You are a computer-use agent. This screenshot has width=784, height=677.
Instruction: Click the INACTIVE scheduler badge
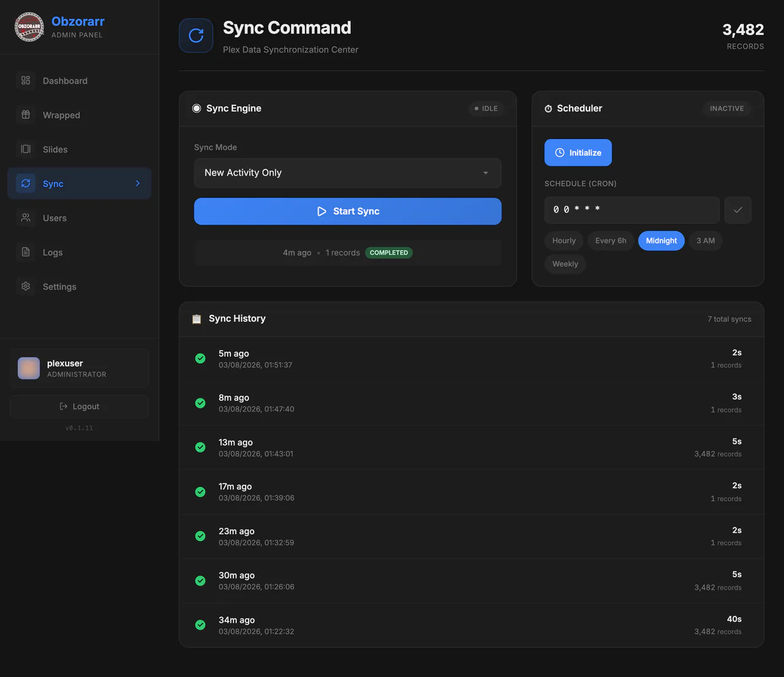pyautogui.click(x=727, y=108)
